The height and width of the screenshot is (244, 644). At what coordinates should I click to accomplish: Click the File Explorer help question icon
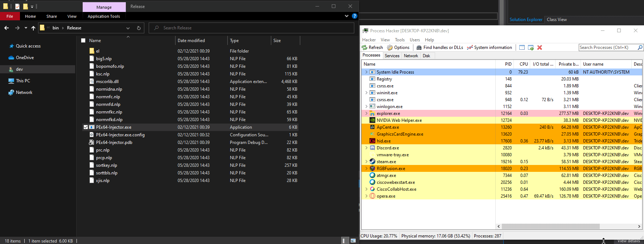point(355,16)
